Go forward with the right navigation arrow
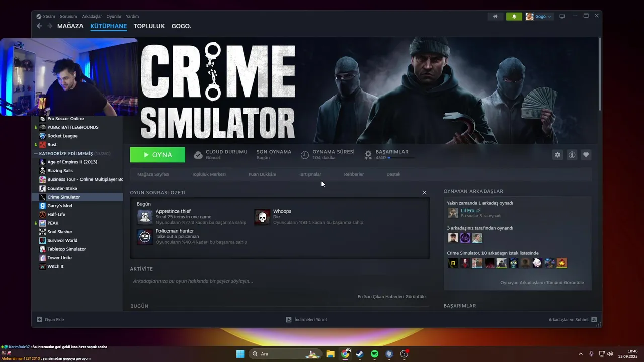The image size is (644, 362). click(x=50, y=26)
